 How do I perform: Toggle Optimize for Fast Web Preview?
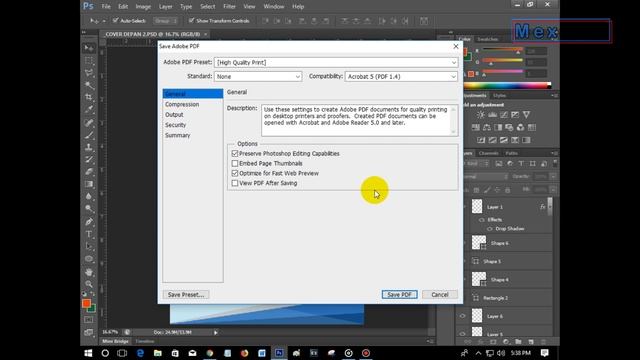coord(235,173)
